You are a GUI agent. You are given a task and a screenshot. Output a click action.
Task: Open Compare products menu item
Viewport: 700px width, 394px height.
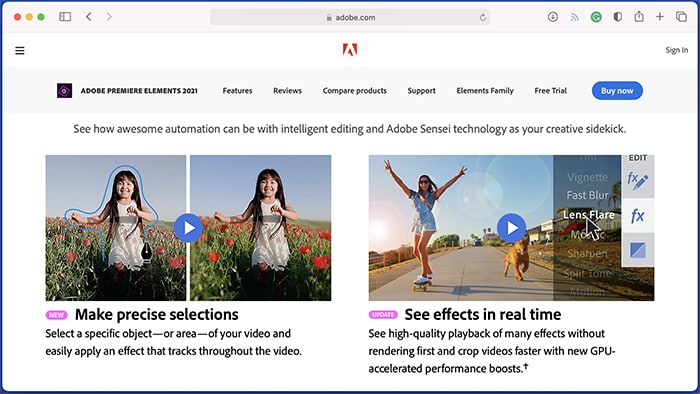355,91
